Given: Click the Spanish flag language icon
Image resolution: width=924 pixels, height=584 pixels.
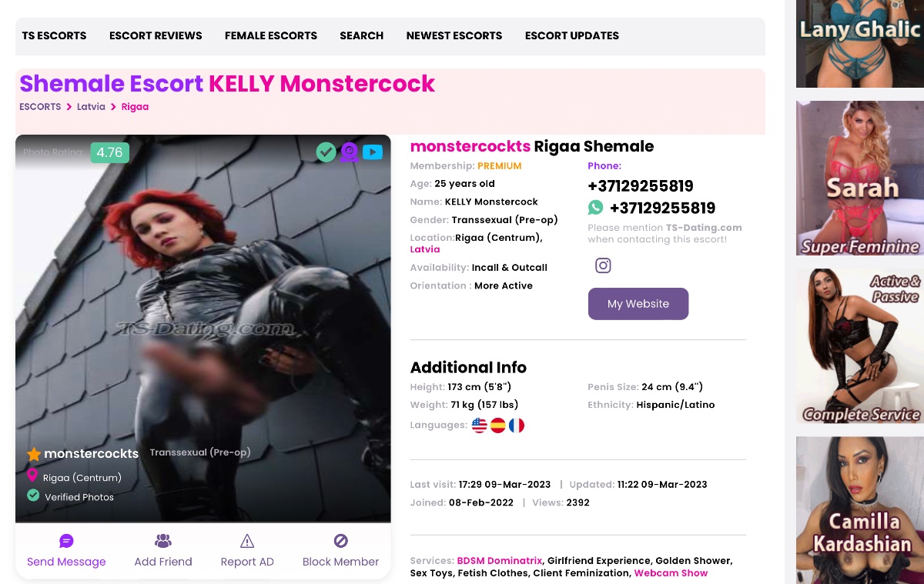Looking at the screenshot, I should 498,425.
